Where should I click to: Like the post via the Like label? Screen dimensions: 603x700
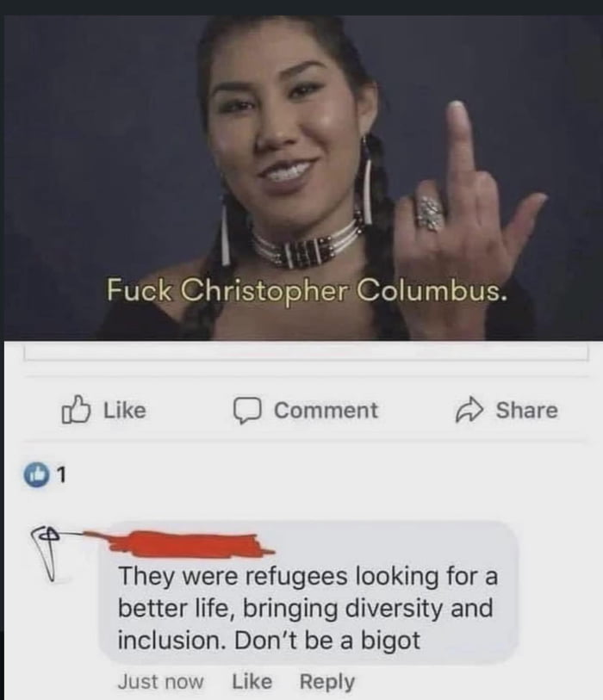[x=125, y=410]
